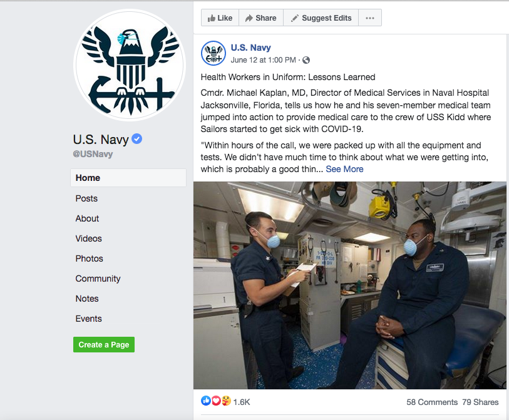Click the Suggest Edits button
Viewport: 509px width, 420px height.
click(x=321, y=18)
